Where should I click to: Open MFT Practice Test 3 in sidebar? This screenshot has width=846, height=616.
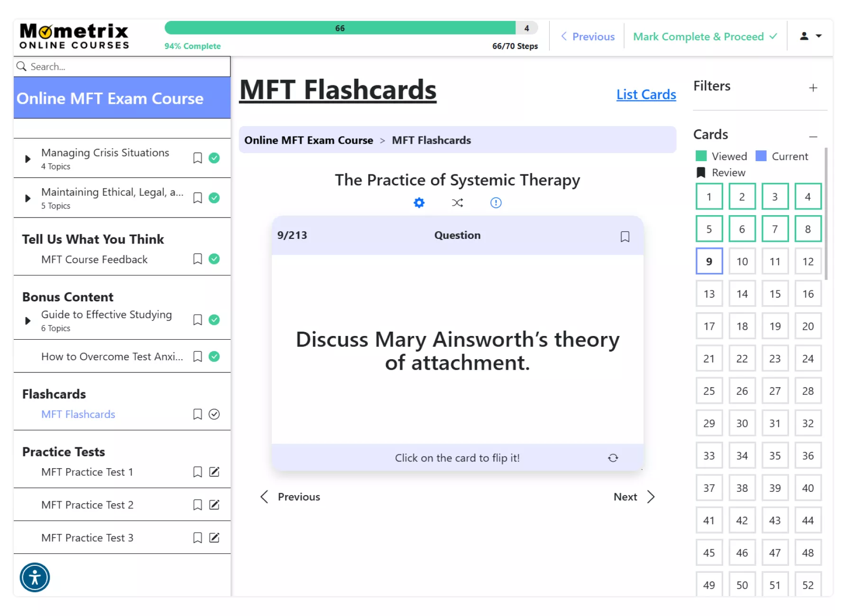(x=87, y=538)
